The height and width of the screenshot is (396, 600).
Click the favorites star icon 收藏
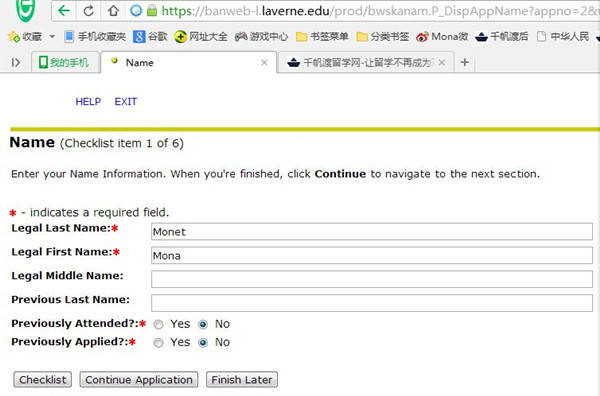coord(14,37)
